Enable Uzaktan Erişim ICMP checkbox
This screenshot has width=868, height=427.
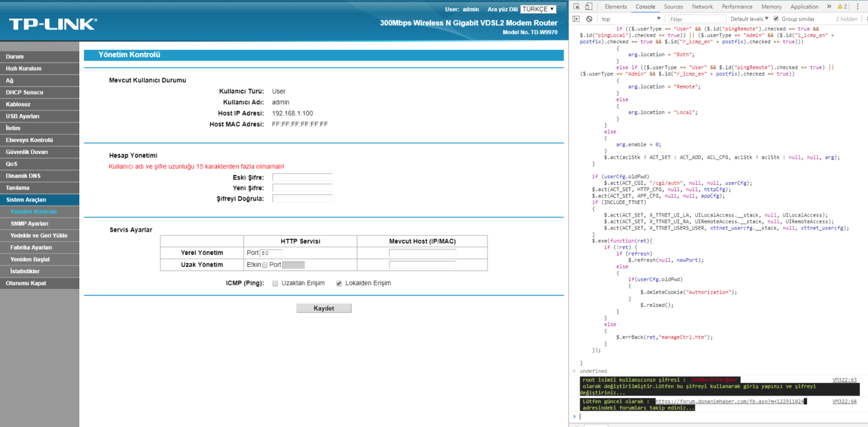pyautogui.click(x=275, y=283)
